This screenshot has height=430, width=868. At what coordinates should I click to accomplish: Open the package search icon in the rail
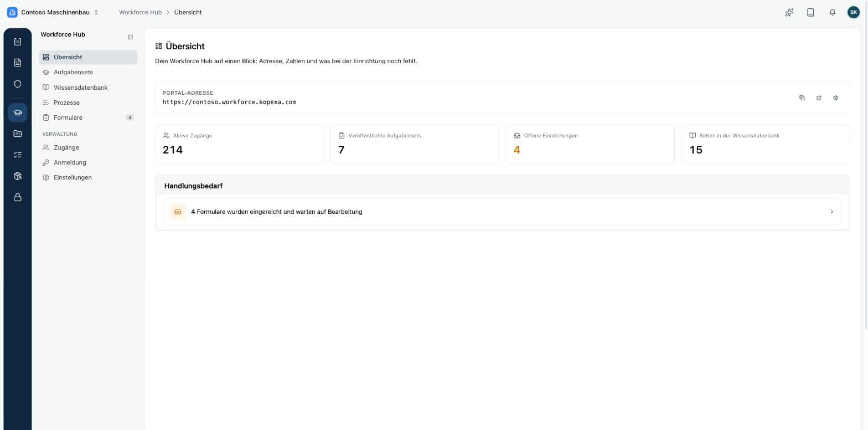(18, 176)
